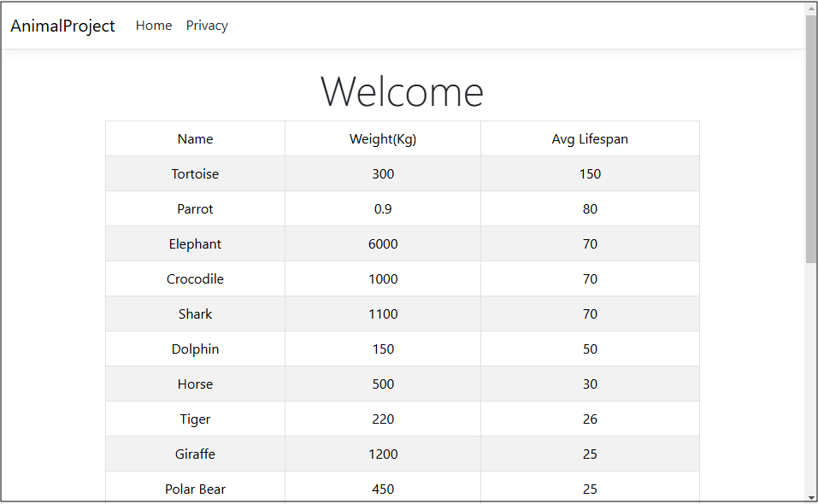818x504 pixels.
Task: Select the Shark table row
Action: (x=195, y=314)
